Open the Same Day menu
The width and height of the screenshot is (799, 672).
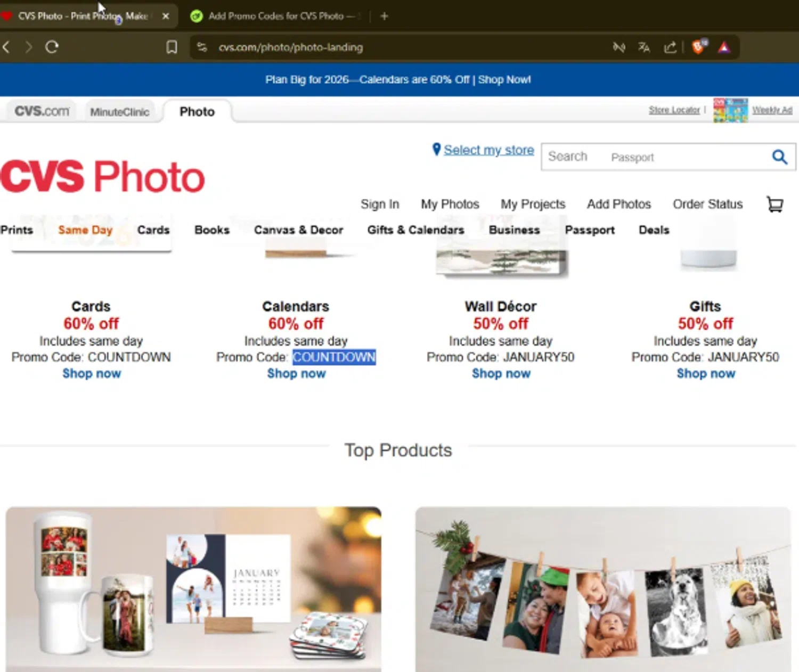coord(85,230)
